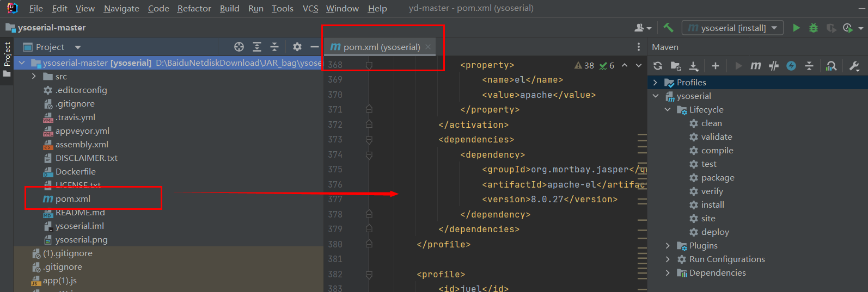Select the package lifecycle goal

pyautogui.click(x=718, y=178)
